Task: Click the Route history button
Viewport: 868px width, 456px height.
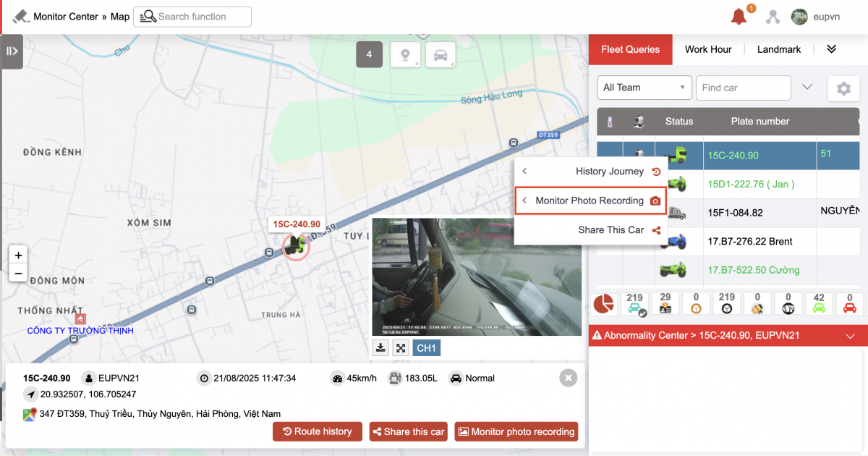Action: coord(317,431)
